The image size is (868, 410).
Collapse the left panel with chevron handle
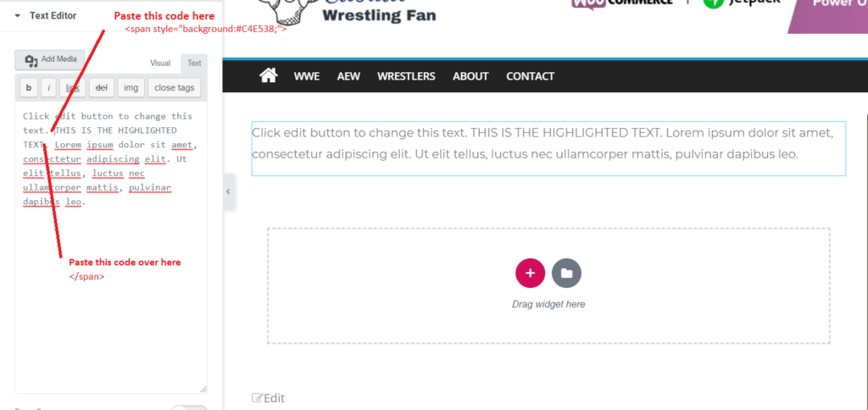(229, 191)
